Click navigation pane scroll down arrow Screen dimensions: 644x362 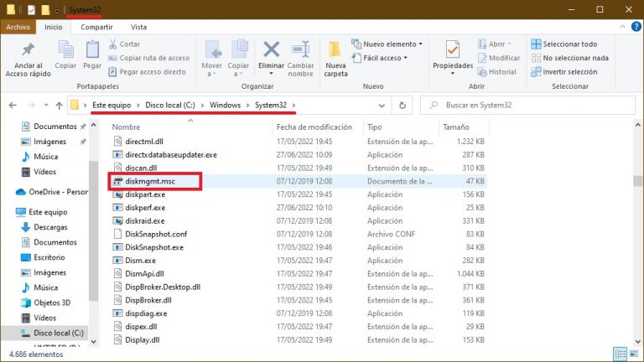(93, 341)
